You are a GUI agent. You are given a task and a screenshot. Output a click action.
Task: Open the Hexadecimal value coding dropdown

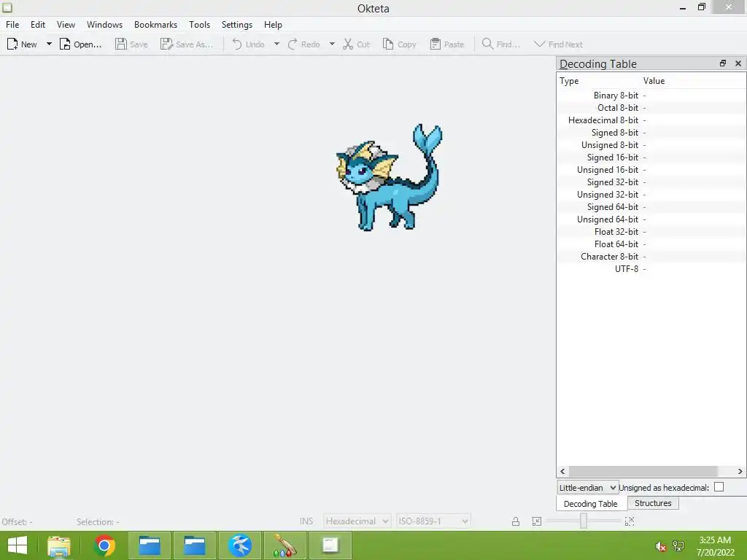[357, 521]
